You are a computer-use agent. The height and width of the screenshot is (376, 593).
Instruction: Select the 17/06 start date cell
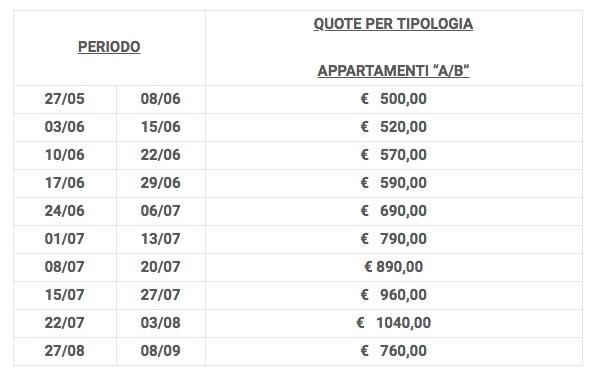tap(65, 183)
